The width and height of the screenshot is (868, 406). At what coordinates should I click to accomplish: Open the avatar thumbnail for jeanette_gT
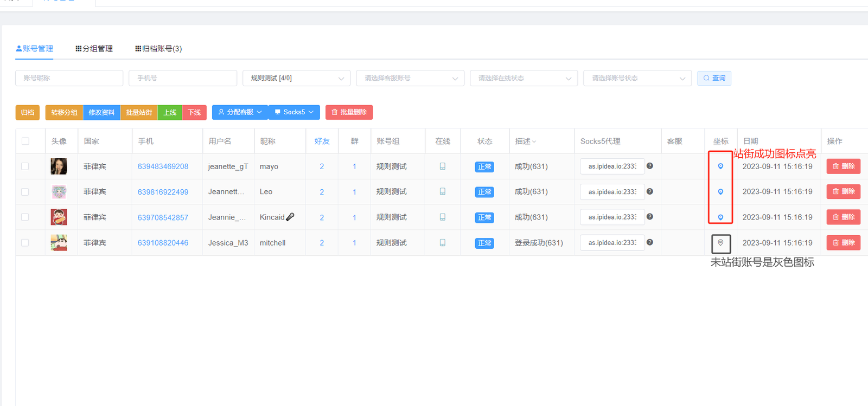pyautogui.click(x=59, y=166)
